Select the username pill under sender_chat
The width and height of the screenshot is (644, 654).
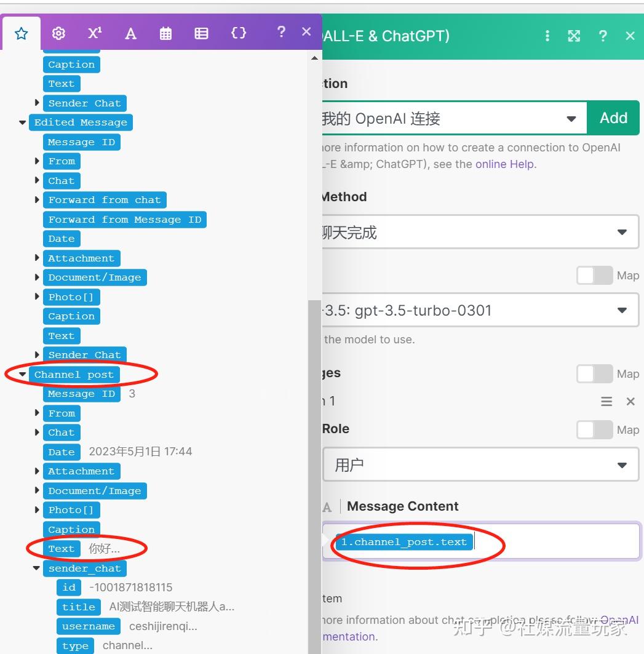click(x=89, y=626)
